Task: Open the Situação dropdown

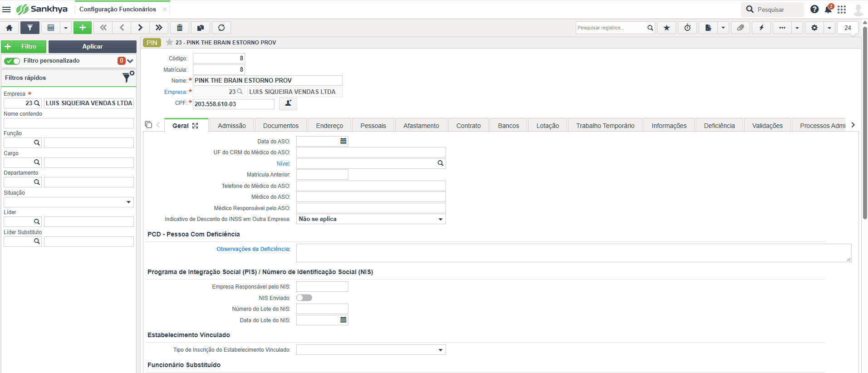Action: [x=69, y=202]
